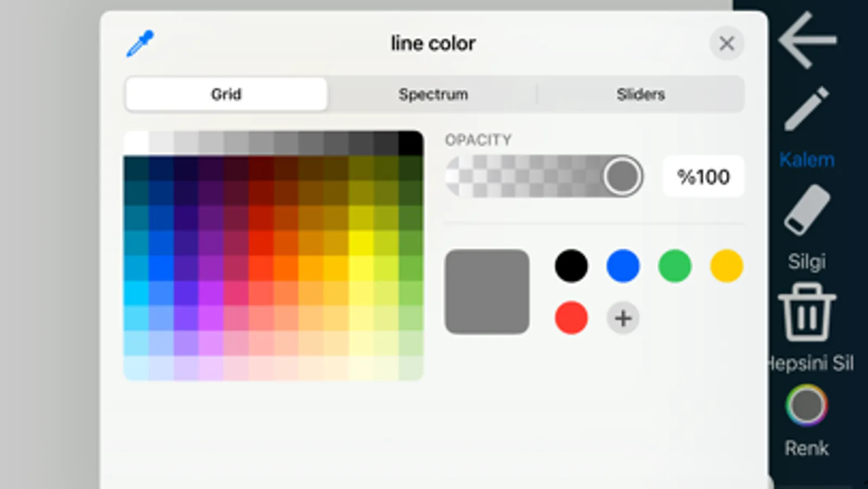Screen dimensions: 868x489
Task: Switch to the Grid tab
Action: click(226, 94)
